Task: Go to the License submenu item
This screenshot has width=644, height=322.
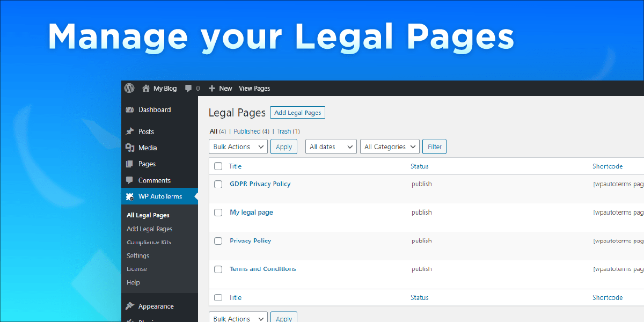Action: click(x=137, y=269)
